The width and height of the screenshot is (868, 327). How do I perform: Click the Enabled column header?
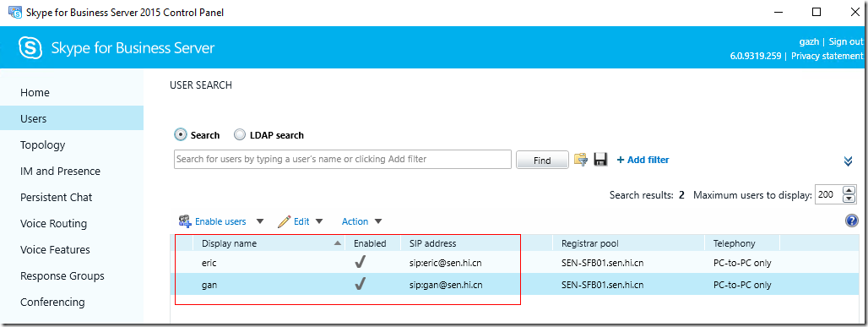370,243
